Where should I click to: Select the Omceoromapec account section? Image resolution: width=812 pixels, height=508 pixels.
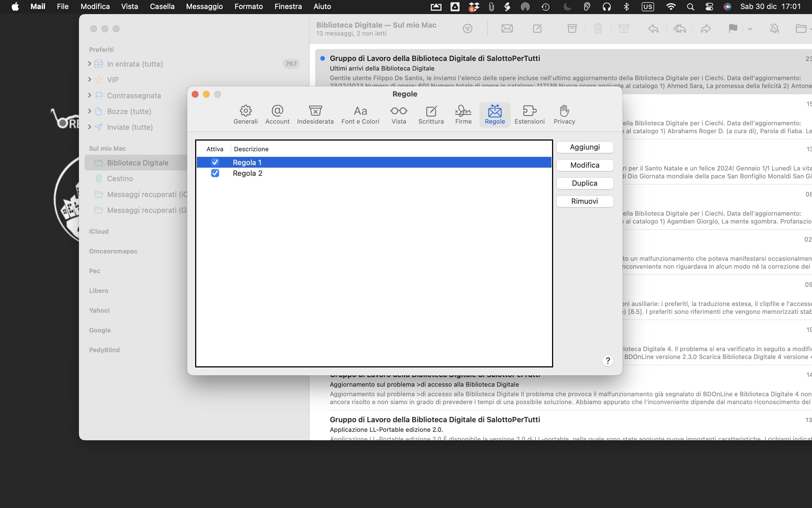(x=113, y=251)
